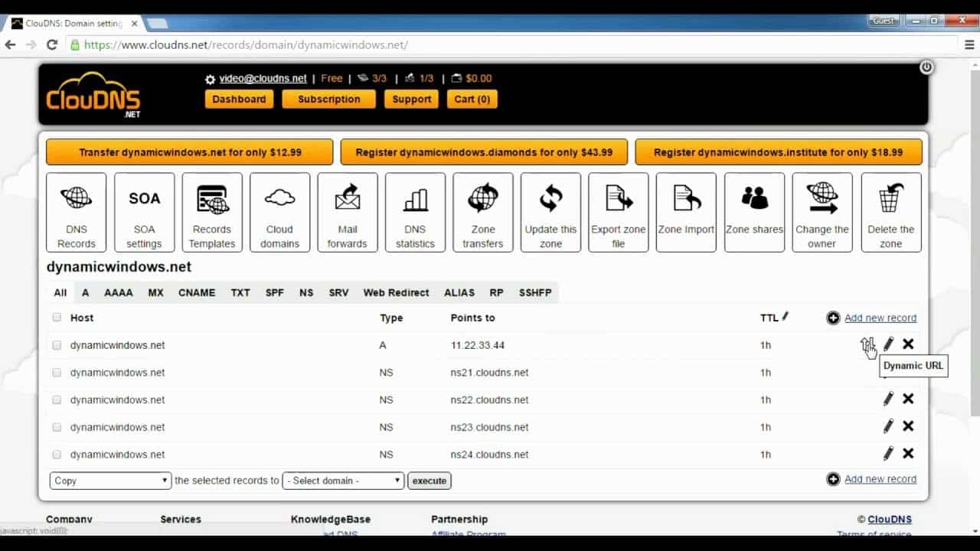Viewport: 980px width, 551px height.
Task: Open the Subscription page
Action: [x=329, y=99]
